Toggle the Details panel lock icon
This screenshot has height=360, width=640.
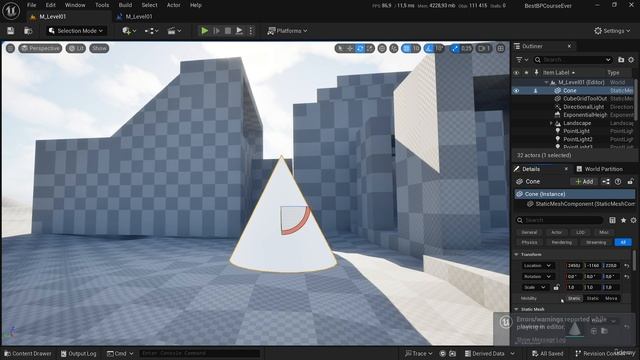point(631,182)
